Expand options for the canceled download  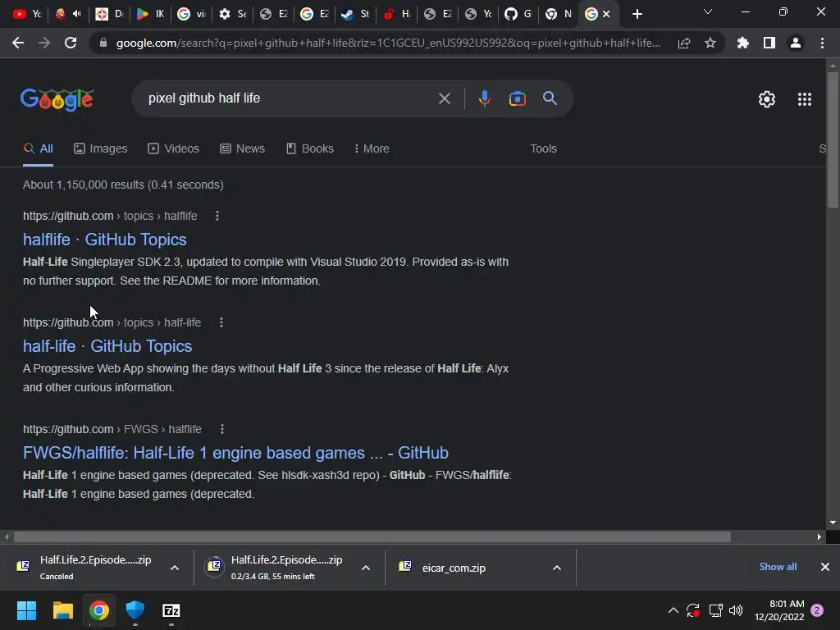pos(175,568)
